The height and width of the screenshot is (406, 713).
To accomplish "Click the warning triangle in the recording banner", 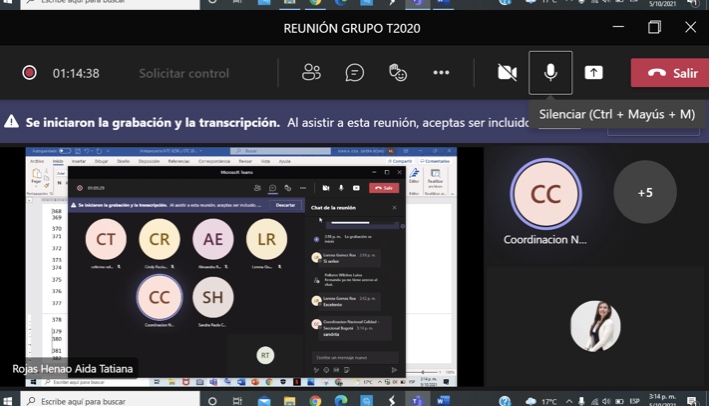I will tap(11, 122).
